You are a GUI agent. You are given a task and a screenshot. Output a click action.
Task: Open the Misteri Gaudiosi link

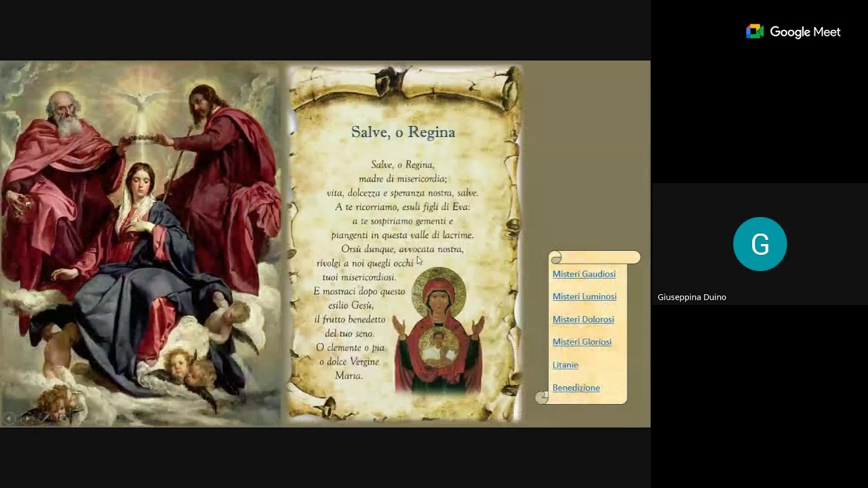(x=584, y=274)
